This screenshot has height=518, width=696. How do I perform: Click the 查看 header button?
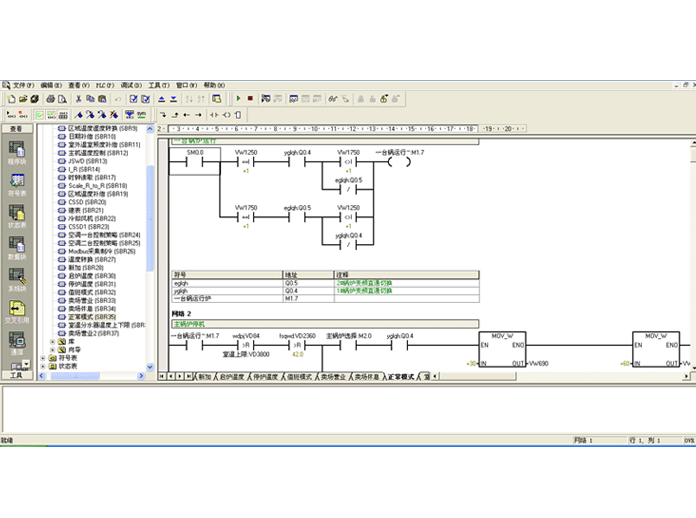click(x=16, y=129)
